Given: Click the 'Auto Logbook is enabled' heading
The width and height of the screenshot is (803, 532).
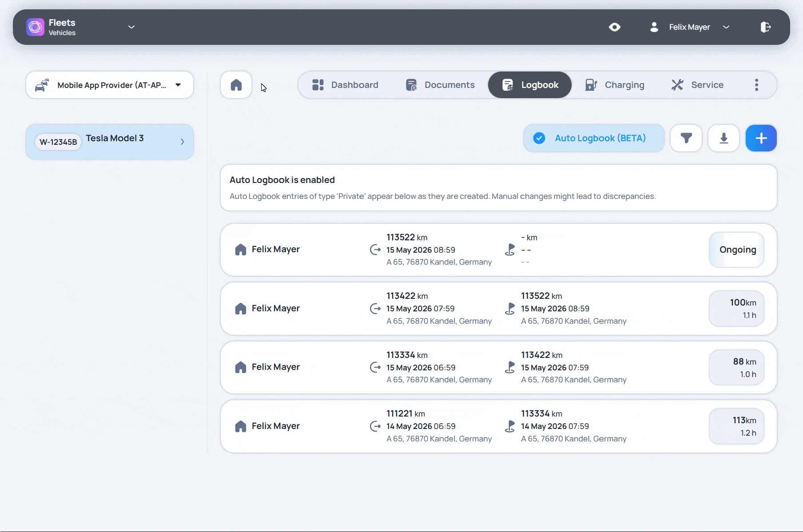Looking at the screenshot, I should (282, 180).
